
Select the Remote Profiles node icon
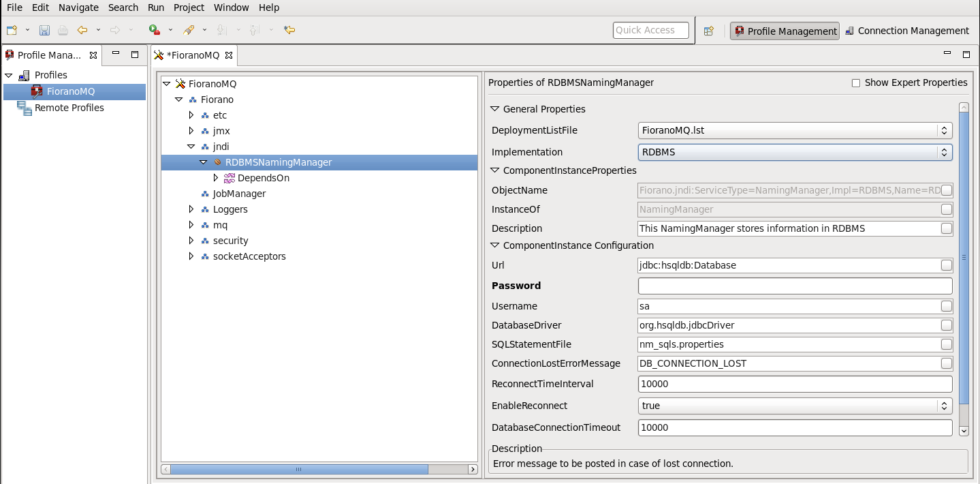25,108
